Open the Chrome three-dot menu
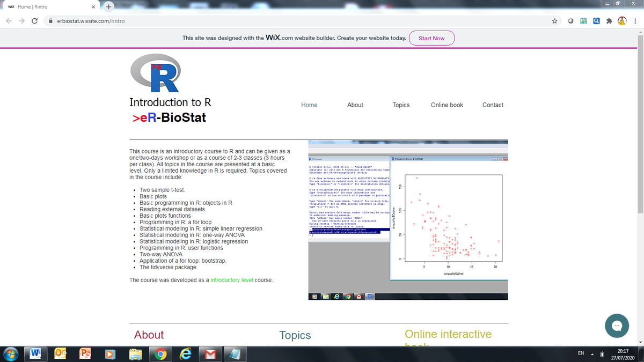Image resolution: width=644 pixels, height=362 pixels. pos(635,20)
